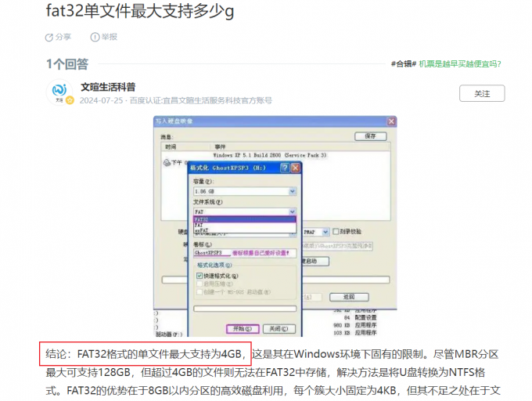Toggle the 刻录校验 checkbox
Image resolution: width=532 pixels, height=401 pixels.
coord(336,232)
